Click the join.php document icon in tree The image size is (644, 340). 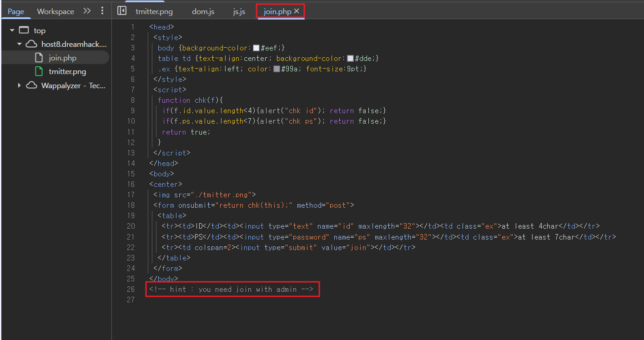pyautogui.click(x=40, y=58)
